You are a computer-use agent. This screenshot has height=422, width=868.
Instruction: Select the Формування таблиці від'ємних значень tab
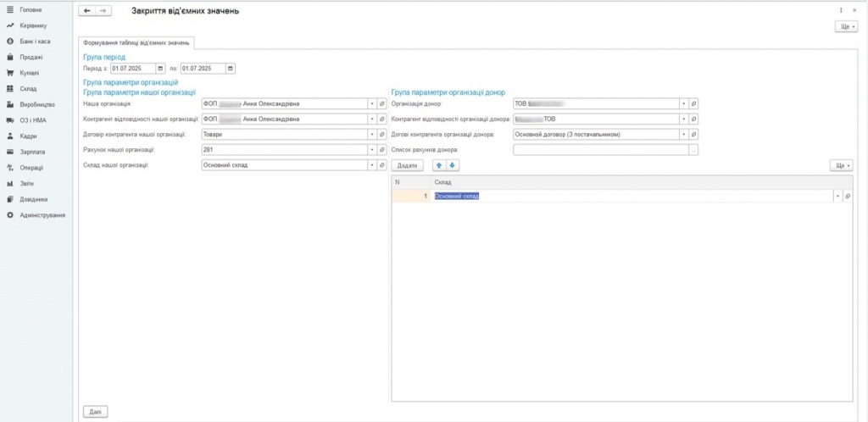point(136,42)
